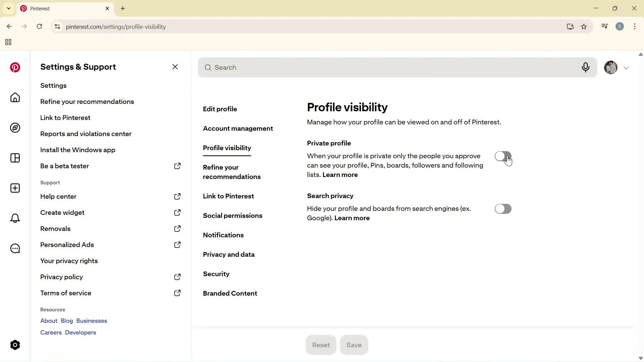
Task: Open the Learn more link under Private profile
Action: 340,175
